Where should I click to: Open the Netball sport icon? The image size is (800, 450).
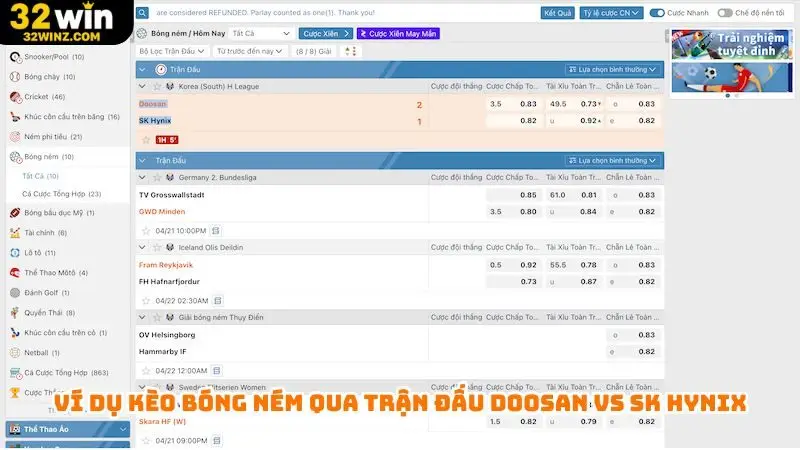15,353
